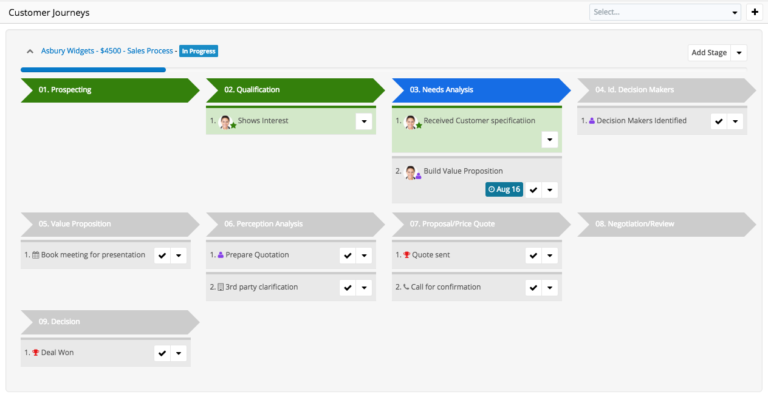This screenshot has width=768, height=397.
Task: Click the blue journey progress bar
Action: tap(93, 70)
